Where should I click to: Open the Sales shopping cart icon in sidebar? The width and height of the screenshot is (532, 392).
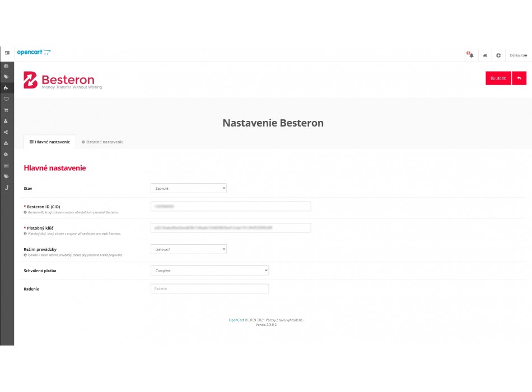6,110
